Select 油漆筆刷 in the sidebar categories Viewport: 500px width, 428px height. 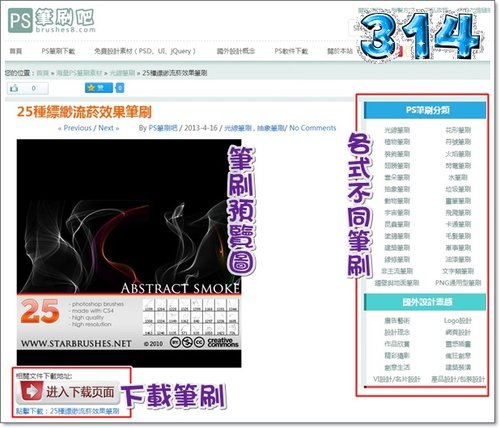(x=458, y=259)
